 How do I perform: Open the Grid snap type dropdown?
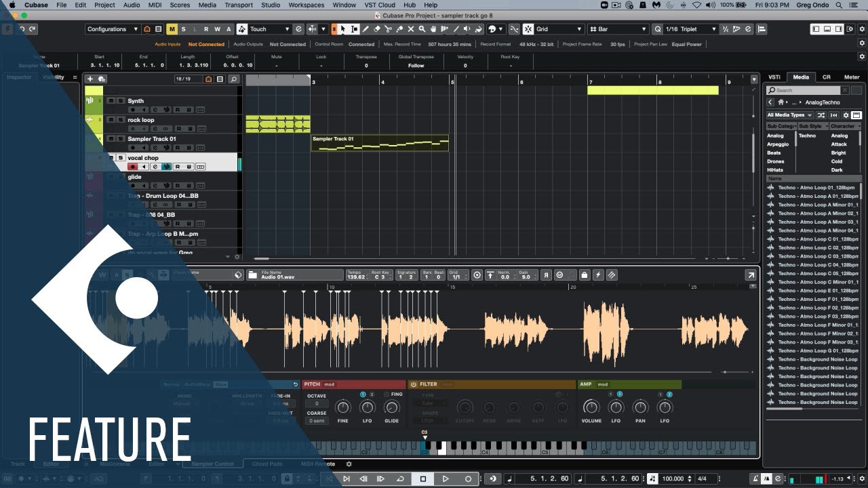coord(559,29)
